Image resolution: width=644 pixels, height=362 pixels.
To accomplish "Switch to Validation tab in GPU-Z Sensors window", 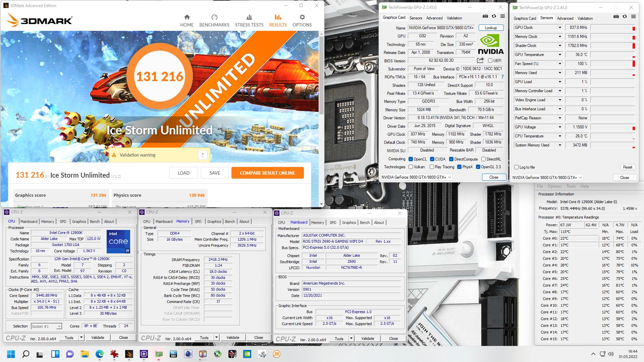I will coord(585,18).
